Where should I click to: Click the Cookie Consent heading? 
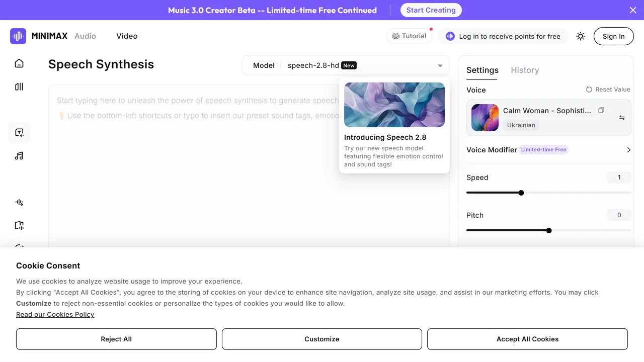(x=48, y=265)
